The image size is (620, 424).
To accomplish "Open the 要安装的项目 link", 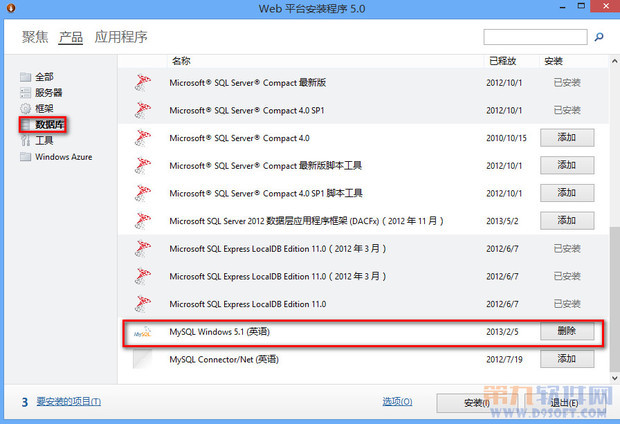I will (x=69, y=402).
